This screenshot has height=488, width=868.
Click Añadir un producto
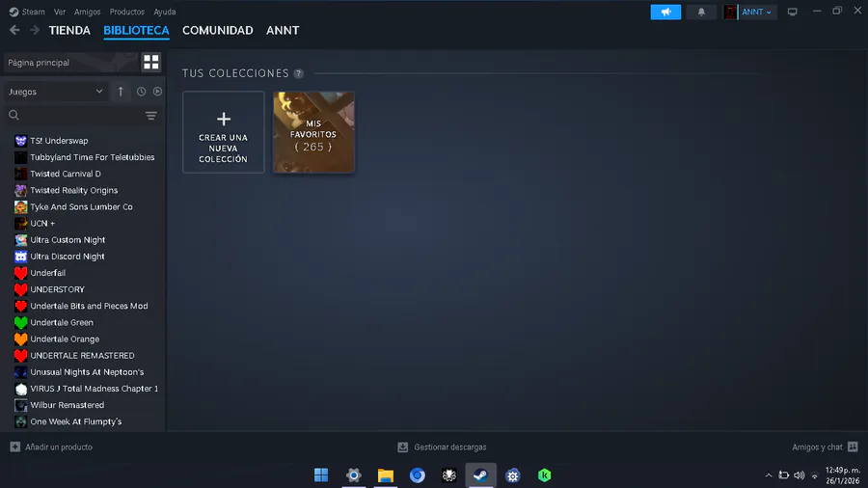[51, 447]
